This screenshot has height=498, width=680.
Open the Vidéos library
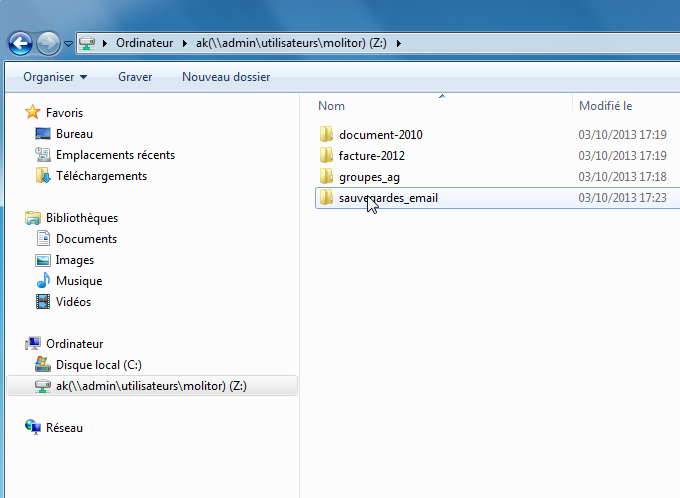coord(73,301)
